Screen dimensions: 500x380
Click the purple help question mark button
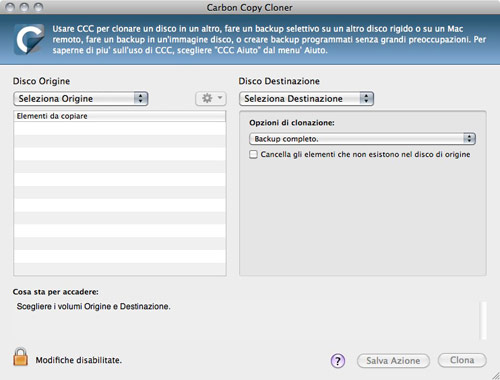click(x=338, y=361)
